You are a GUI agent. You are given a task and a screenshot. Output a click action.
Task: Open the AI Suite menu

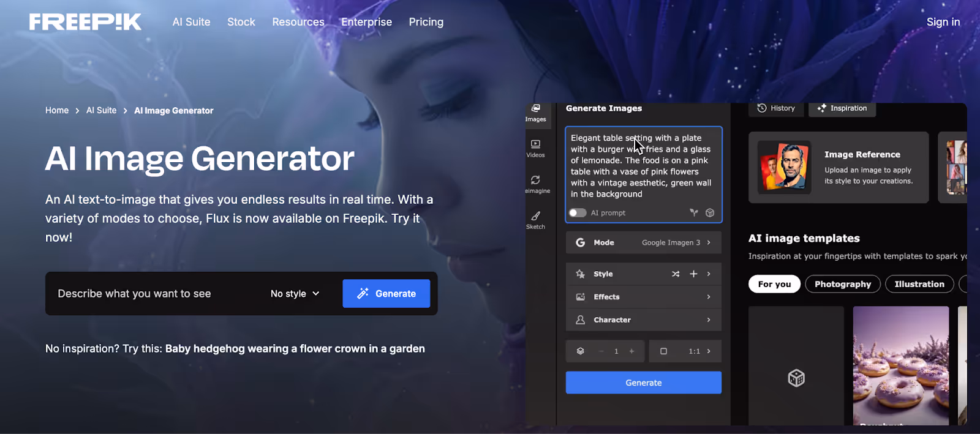191,22
